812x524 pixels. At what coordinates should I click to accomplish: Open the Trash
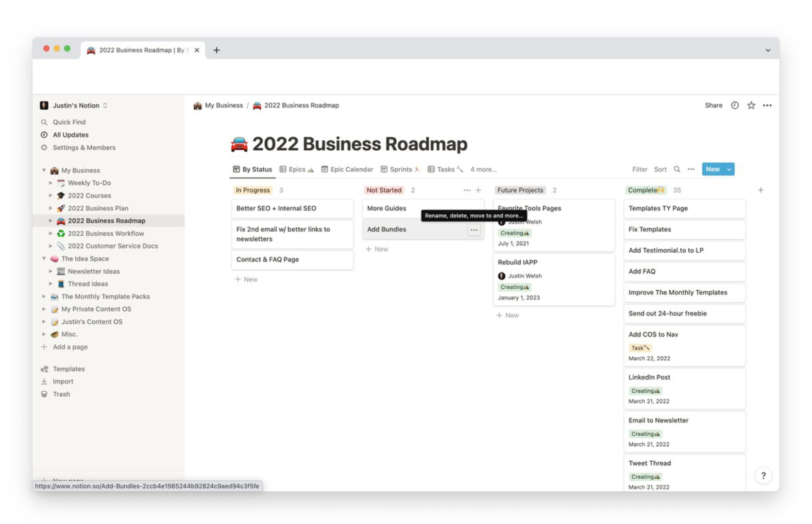pyautogui.click(x=61, y=394)
